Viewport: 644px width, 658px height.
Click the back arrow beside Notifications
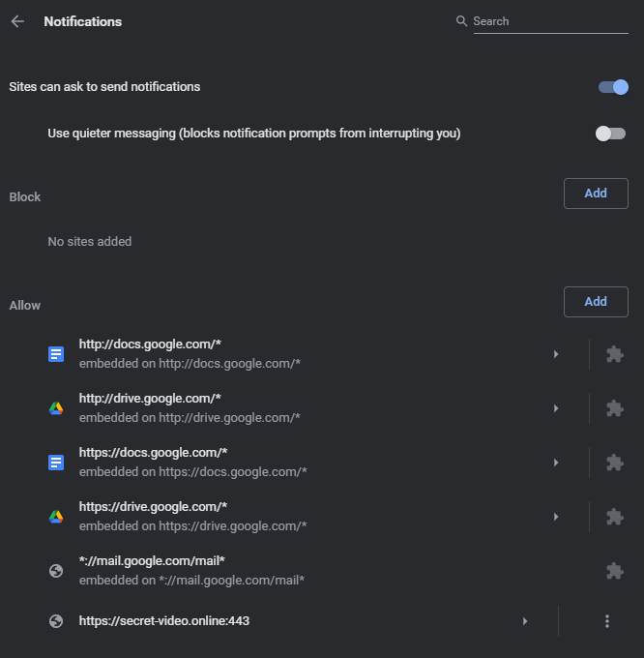(x=17, y=21)
